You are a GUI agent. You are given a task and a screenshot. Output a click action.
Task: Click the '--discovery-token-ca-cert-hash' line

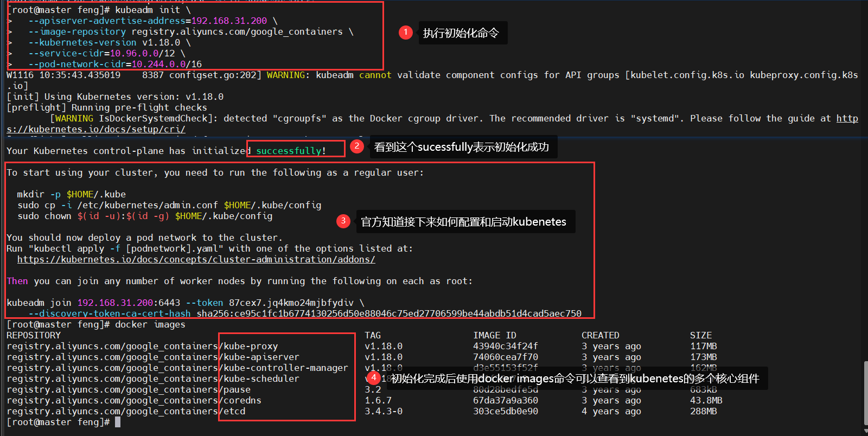(305, 313)
